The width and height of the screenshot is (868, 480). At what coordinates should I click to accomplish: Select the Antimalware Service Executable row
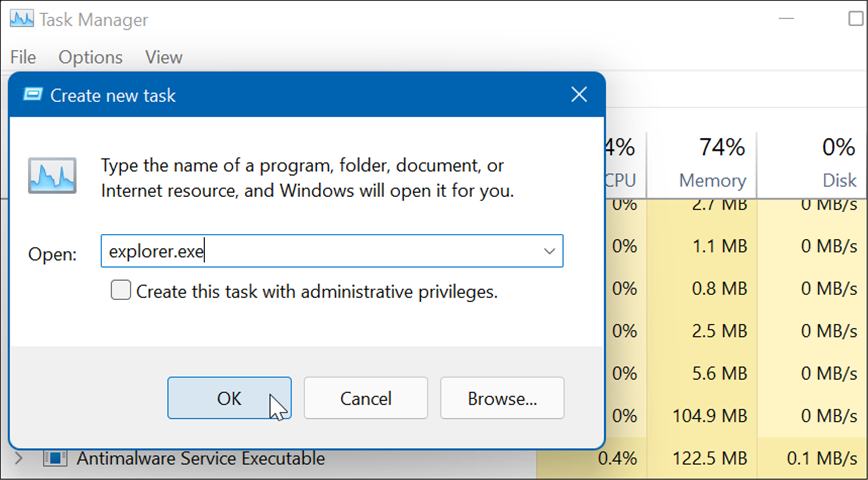tap(201, 458)
